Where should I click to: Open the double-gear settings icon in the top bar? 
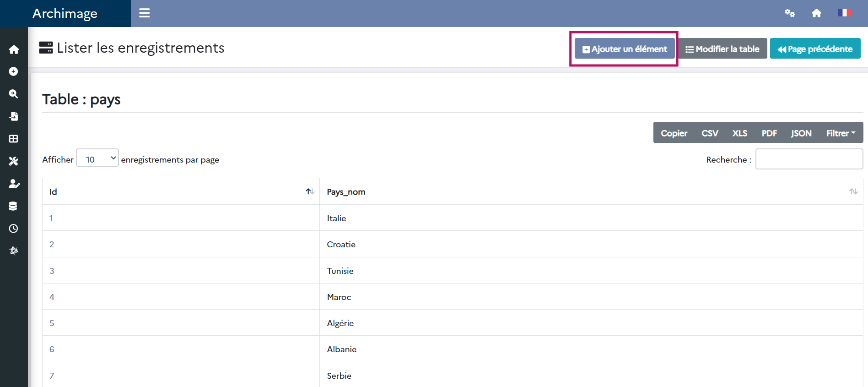click(x=790, y=13)
